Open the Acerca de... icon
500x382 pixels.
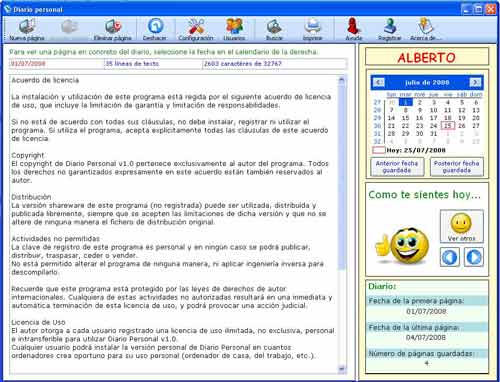click(425, 29)
